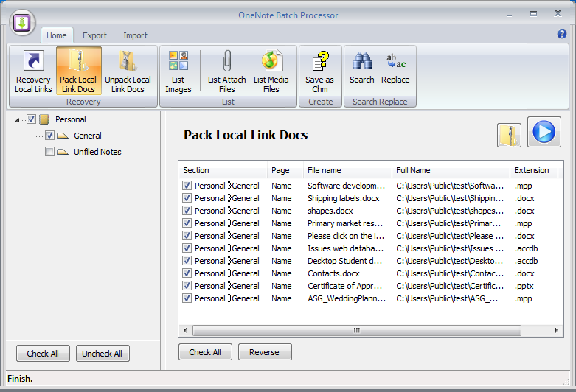Select the General section label in the tree

(x=88, y=136)
